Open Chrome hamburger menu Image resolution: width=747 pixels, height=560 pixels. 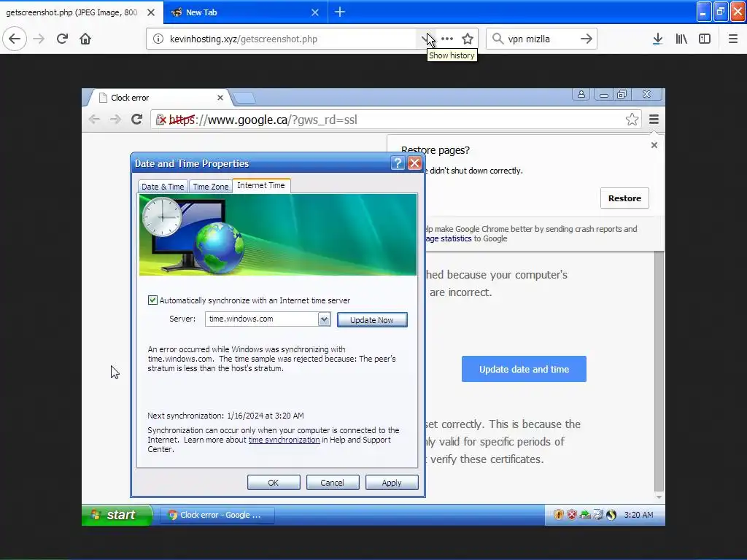coord(654,119)
